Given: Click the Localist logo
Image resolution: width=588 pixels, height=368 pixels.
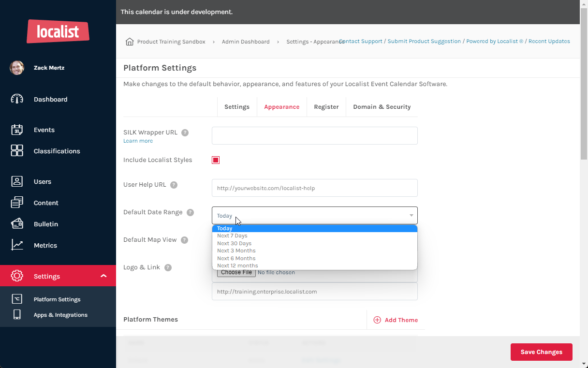Looking at the screenshot, I should 58,31.
